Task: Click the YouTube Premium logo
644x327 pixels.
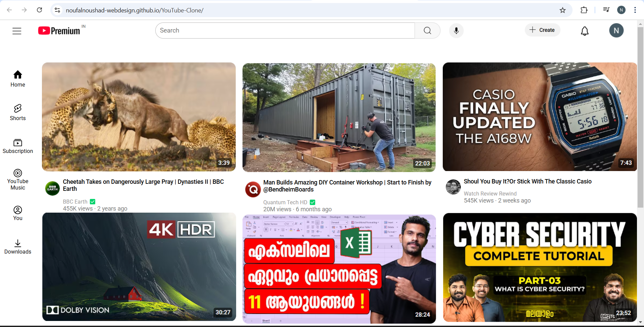Action: (59, 31)
